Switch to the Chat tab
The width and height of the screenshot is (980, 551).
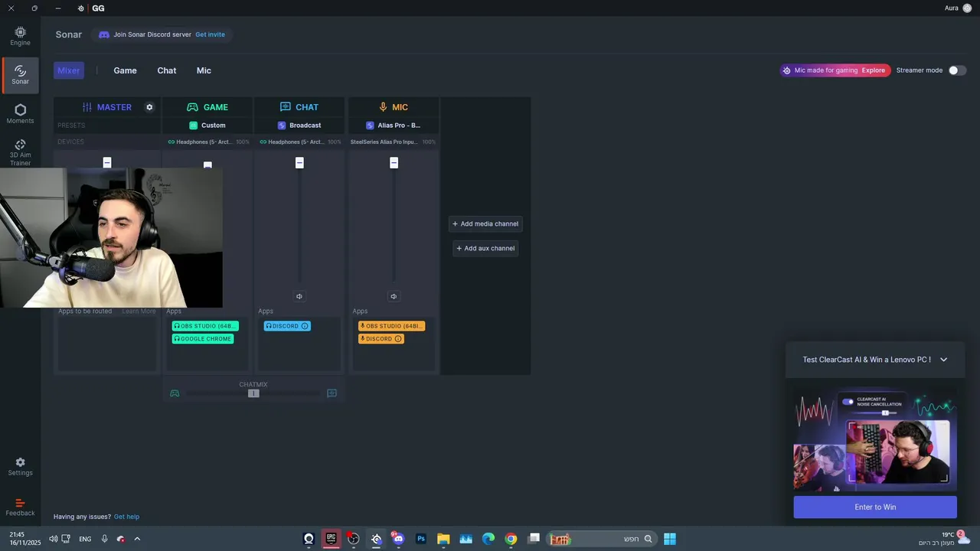tap(167, 70)
